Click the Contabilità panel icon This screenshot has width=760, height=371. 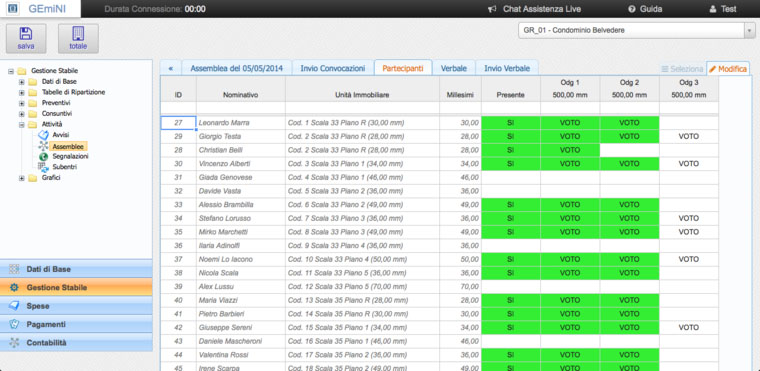pos(14,342)
